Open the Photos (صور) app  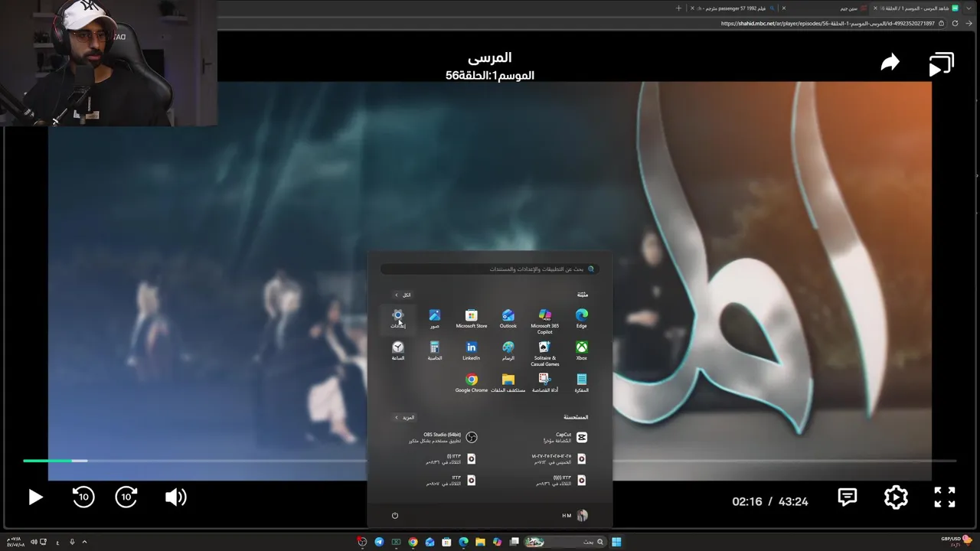tap(434, 319)
